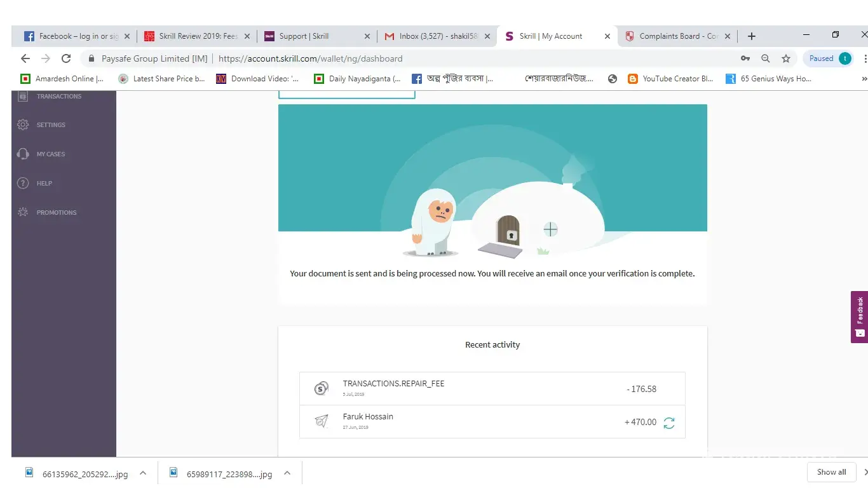Open Promotions star icon in sidebar
868x488 pixels.
tap(23, 212)
